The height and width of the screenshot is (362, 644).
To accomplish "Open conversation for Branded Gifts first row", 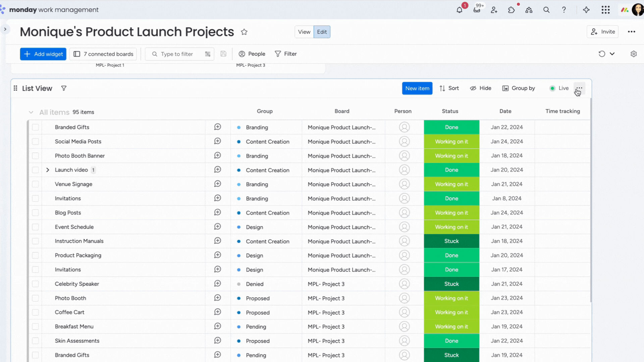I will click(x=218, y=127).
